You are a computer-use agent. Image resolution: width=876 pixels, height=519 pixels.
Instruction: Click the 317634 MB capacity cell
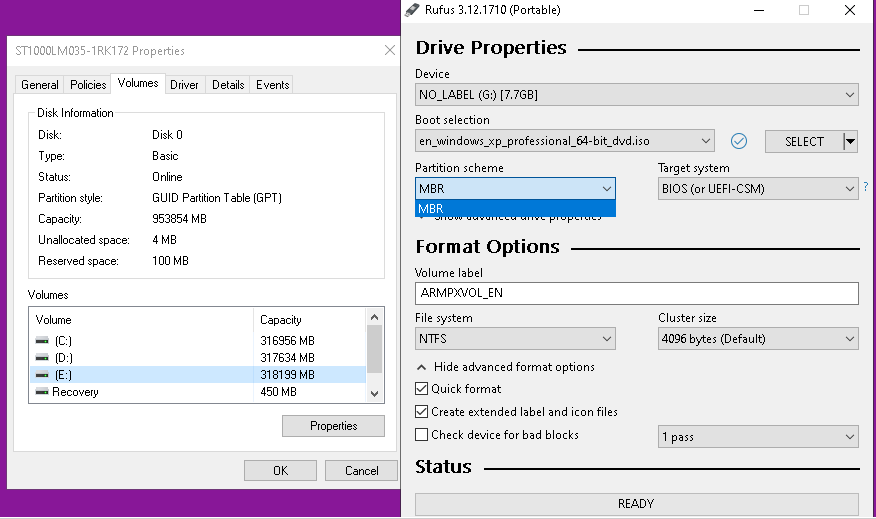pyautogui.click(x=287, y=358)
